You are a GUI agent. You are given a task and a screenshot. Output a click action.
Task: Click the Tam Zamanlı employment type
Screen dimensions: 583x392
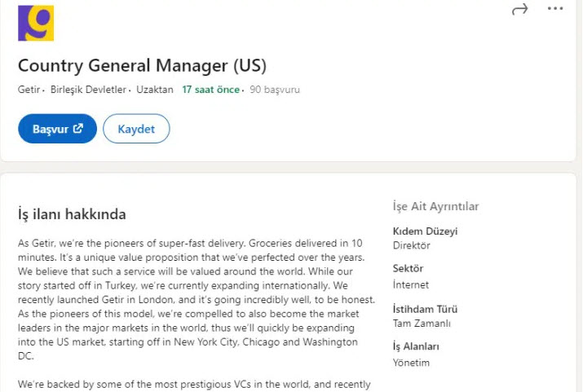click(424, 324)
